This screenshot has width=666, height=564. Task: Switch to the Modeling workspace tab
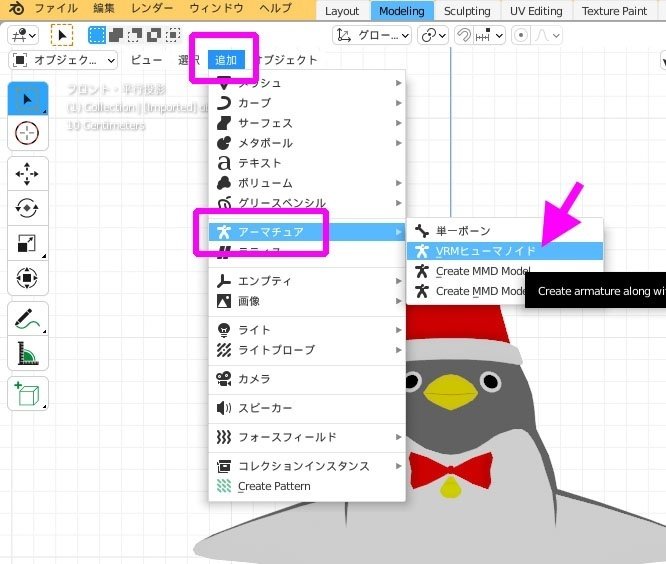402,11
